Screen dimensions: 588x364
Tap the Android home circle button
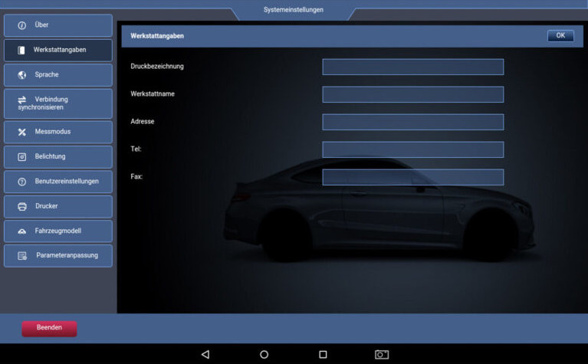point(264,354)
